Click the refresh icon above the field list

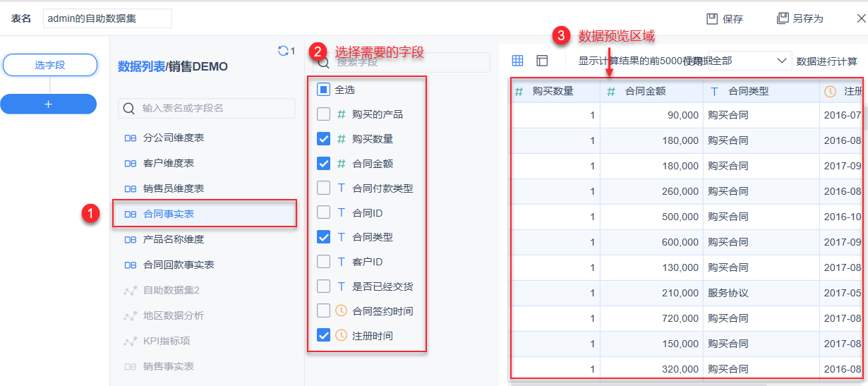(283, 51)
